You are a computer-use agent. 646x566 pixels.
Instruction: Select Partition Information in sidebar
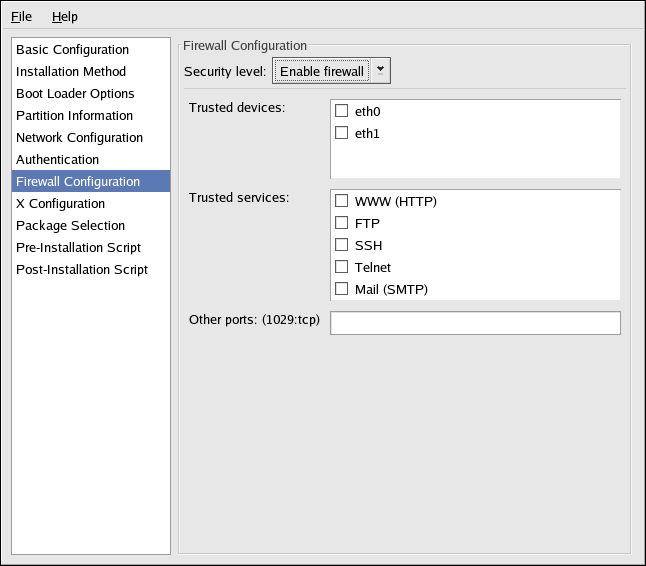coord(74,116)
